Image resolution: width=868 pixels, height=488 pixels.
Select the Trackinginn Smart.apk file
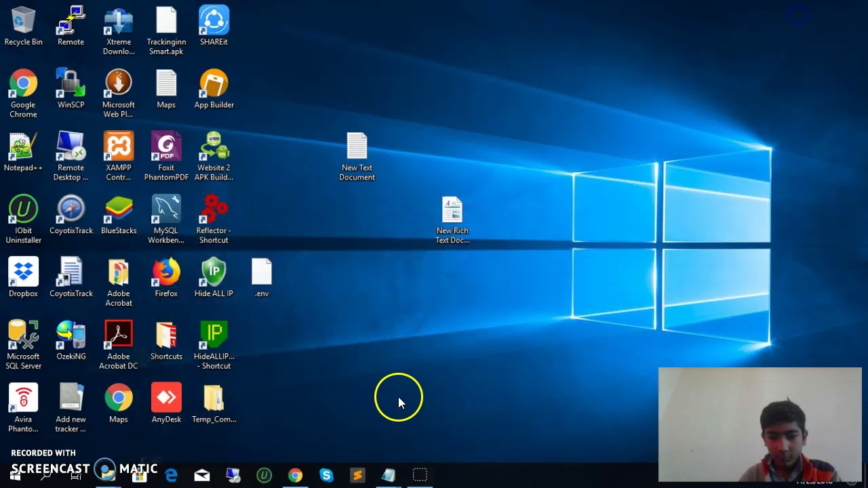pyautogui.click(x=166, y=31)
